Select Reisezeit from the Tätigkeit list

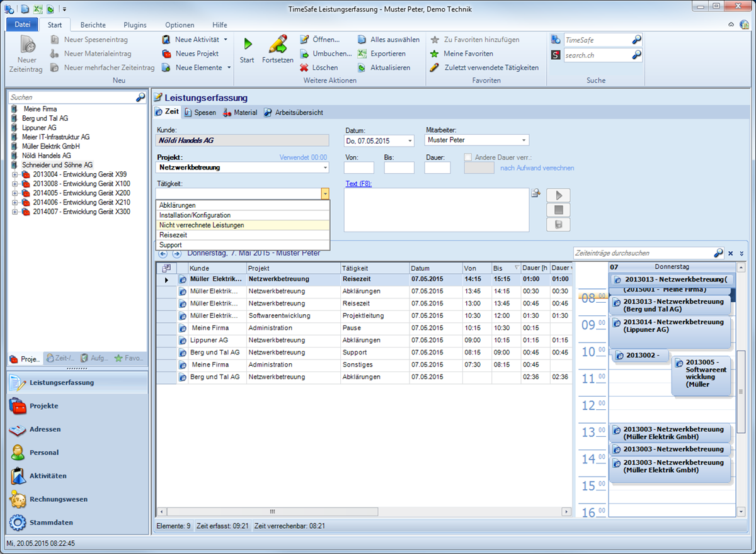pos(173,235)
